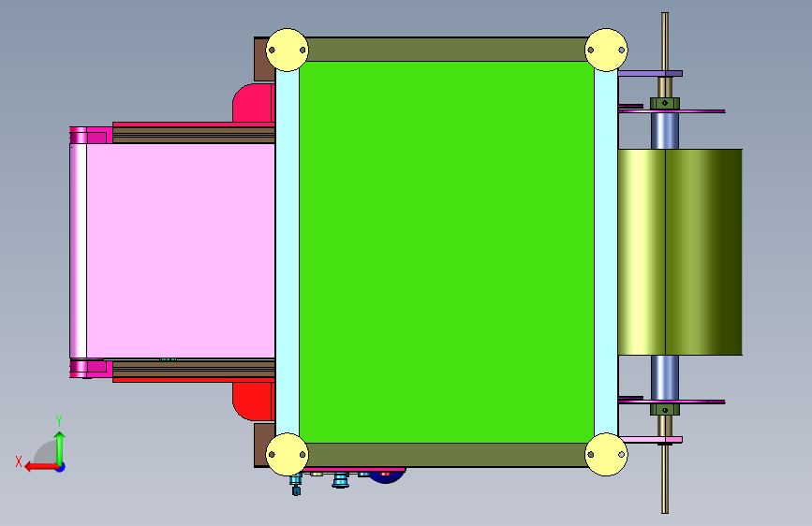Click the green Y axis arrow on the triad
The width and height of the screenshot is (812, 526).
click(x=60, y=447)
